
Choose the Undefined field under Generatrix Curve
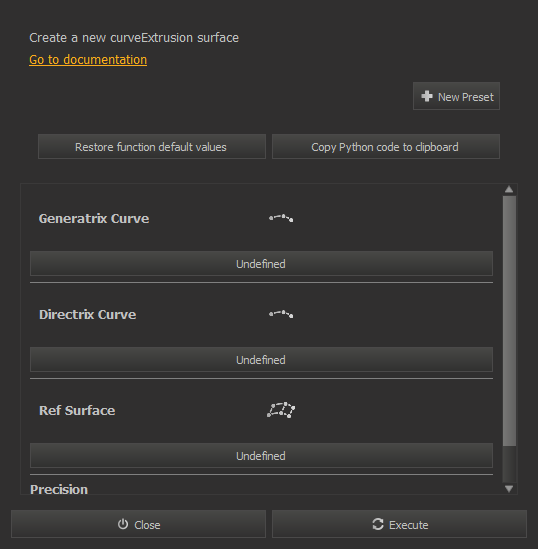click(261, 264)
